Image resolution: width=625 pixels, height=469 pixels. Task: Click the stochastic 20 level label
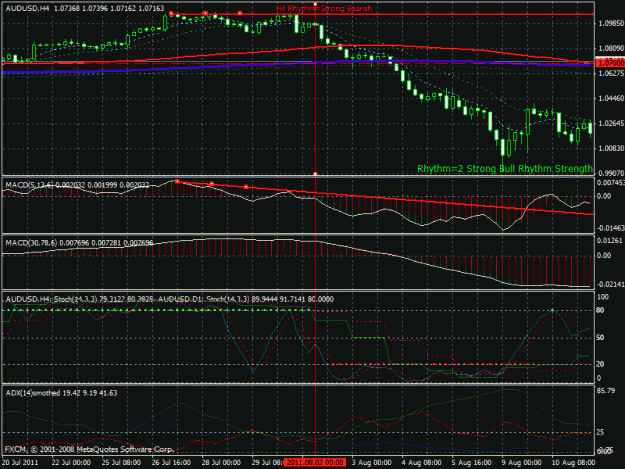pyautogui.click(x=600, y=364)
